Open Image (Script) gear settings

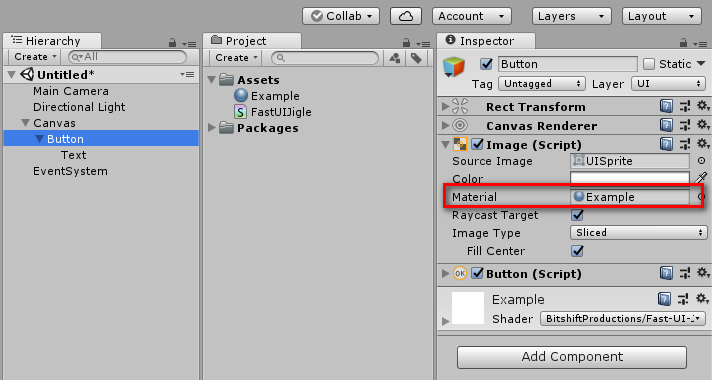click(702, 144)
